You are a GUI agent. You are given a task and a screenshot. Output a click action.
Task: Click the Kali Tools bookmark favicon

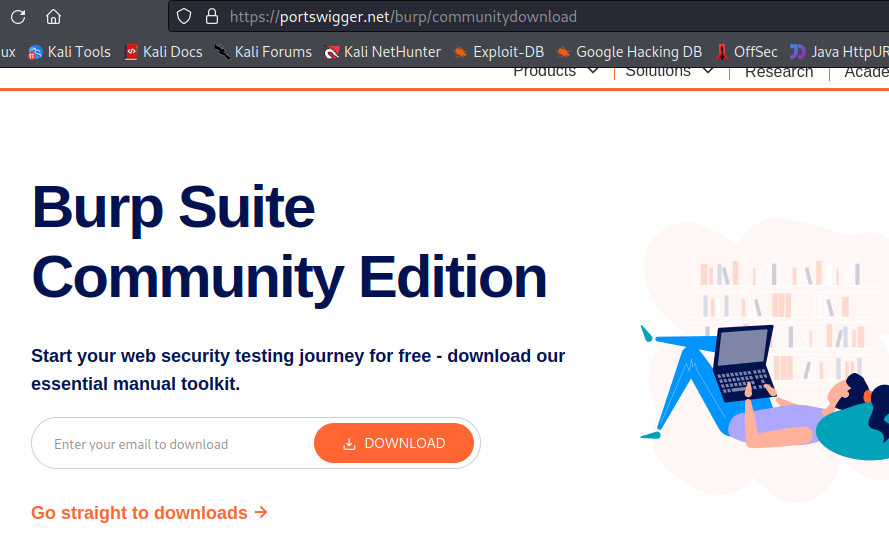click(x=35, y=52)
